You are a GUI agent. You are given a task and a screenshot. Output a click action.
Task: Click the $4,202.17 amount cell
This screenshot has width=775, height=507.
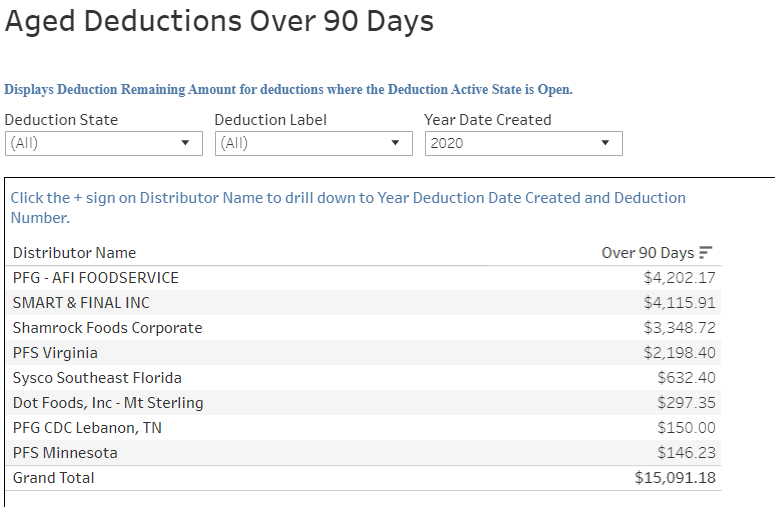point(679,278)
